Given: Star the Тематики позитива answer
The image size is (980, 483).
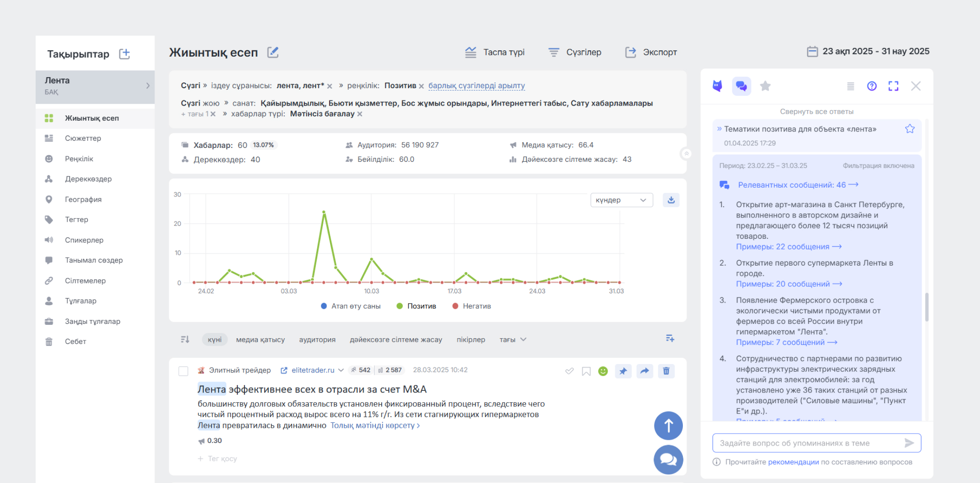Looking at the screenshot, I should 910,129.
